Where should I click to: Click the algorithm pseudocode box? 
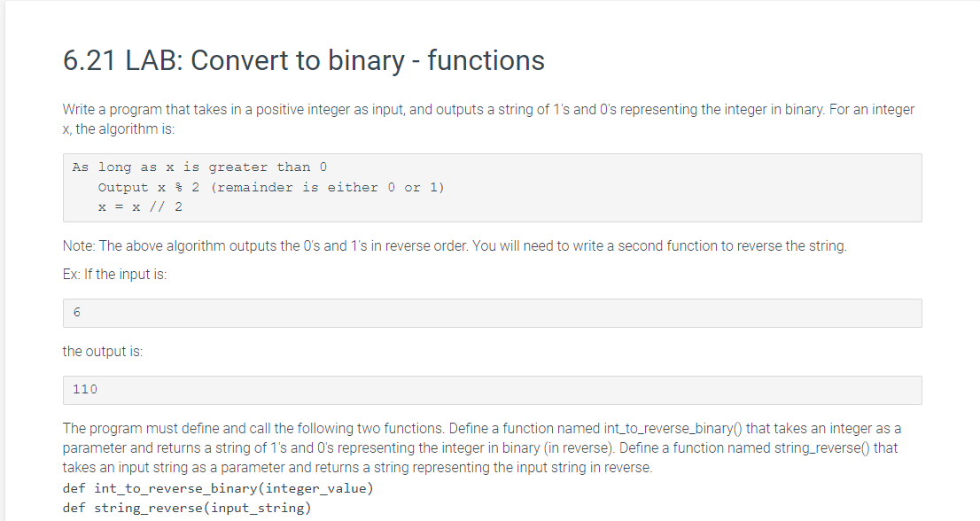[x=492, y=188]
